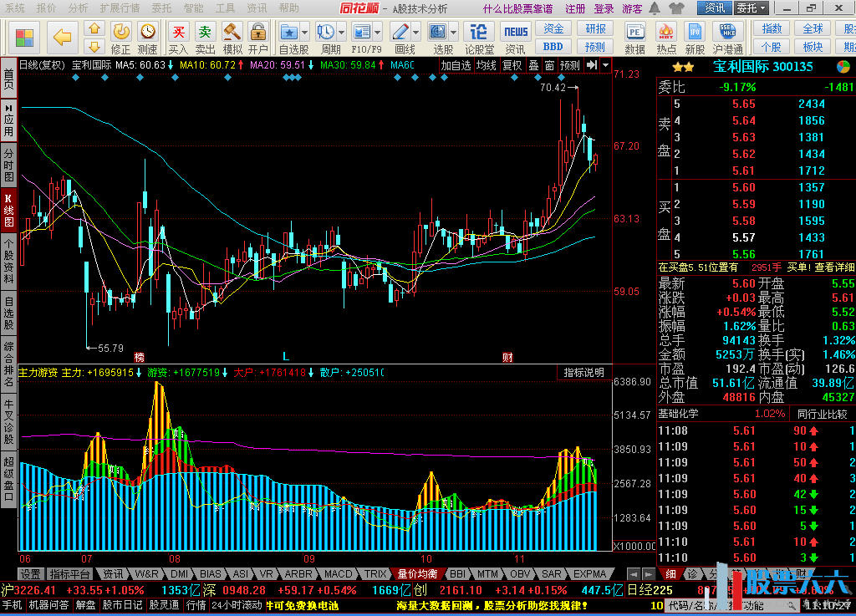Viewport: 856px width, 616px height.
Task: Switch to the MACD indicator tab
Action: click(339, 574)
